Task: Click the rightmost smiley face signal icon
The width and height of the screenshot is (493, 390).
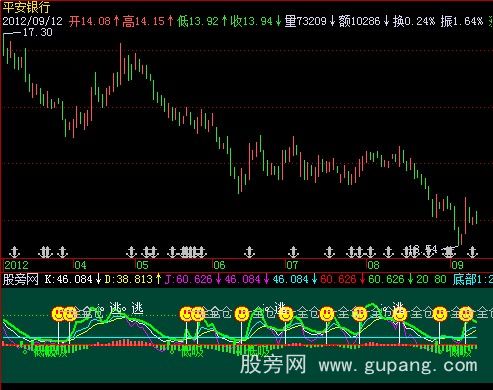Action: tap(466, 314)
